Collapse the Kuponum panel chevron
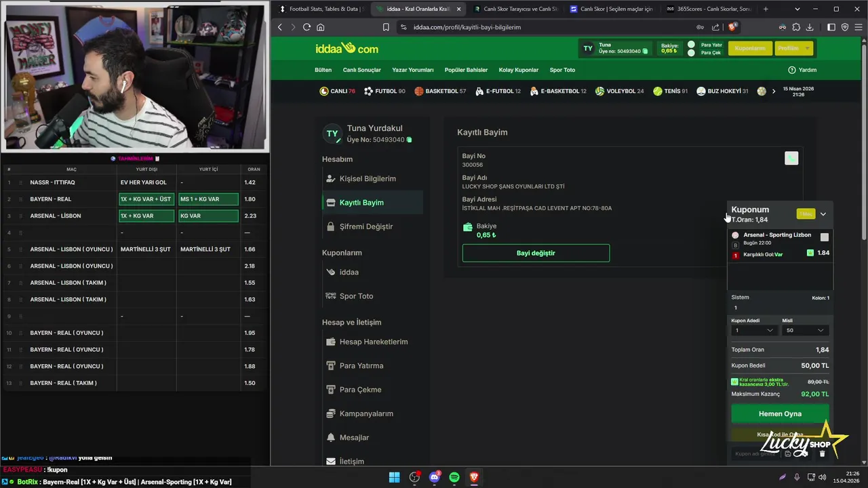 (x=823, y=214)
